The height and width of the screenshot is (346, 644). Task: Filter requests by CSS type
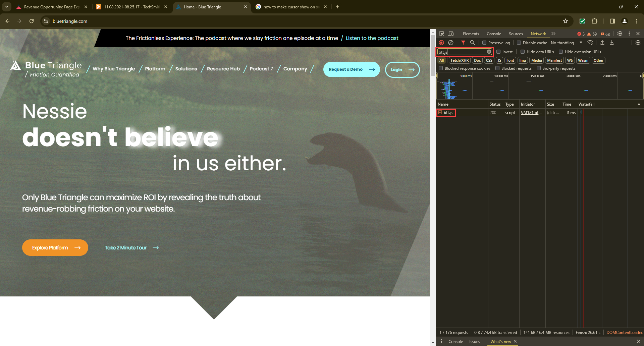(489, 60)
